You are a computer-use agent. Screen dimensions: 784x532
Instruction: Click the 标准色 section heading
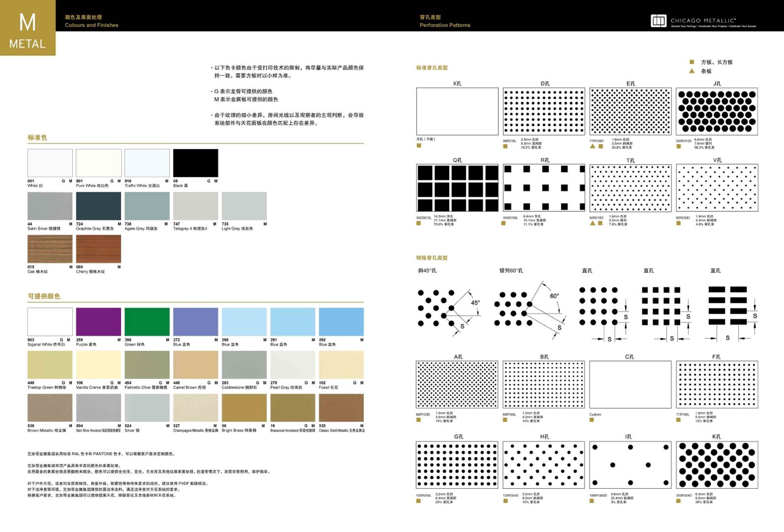click(37, 137)
